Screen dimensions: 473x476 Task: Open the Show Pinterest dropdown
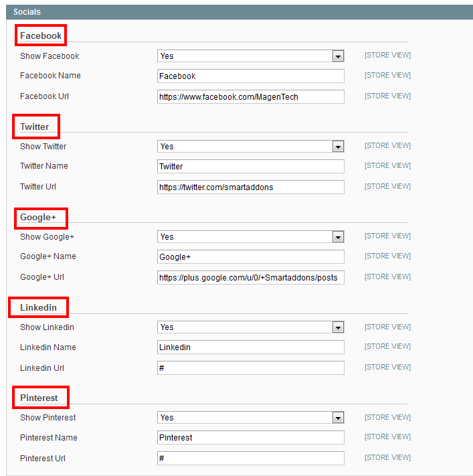251,417
